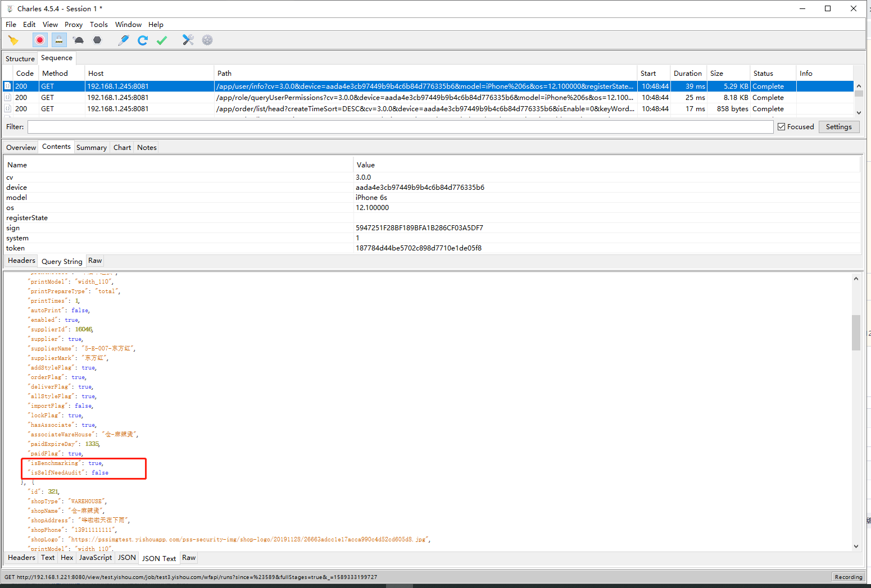Select the Sequence tab
Image resolution: width=871 pixels, height=588 pixels.
(x=57, y=58)
